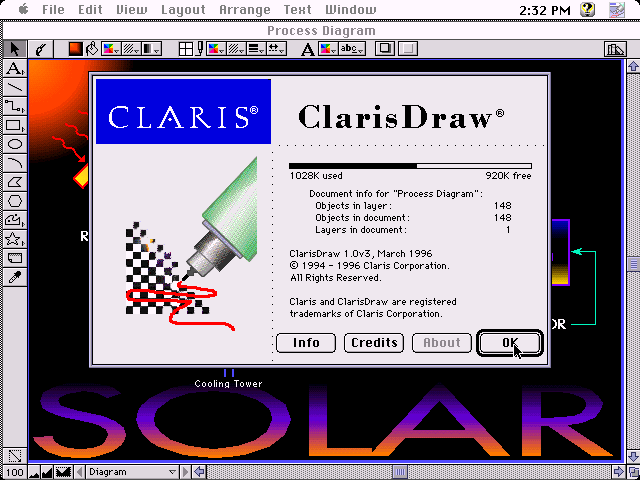Go to next layer arrow

[x=185, y=472]
